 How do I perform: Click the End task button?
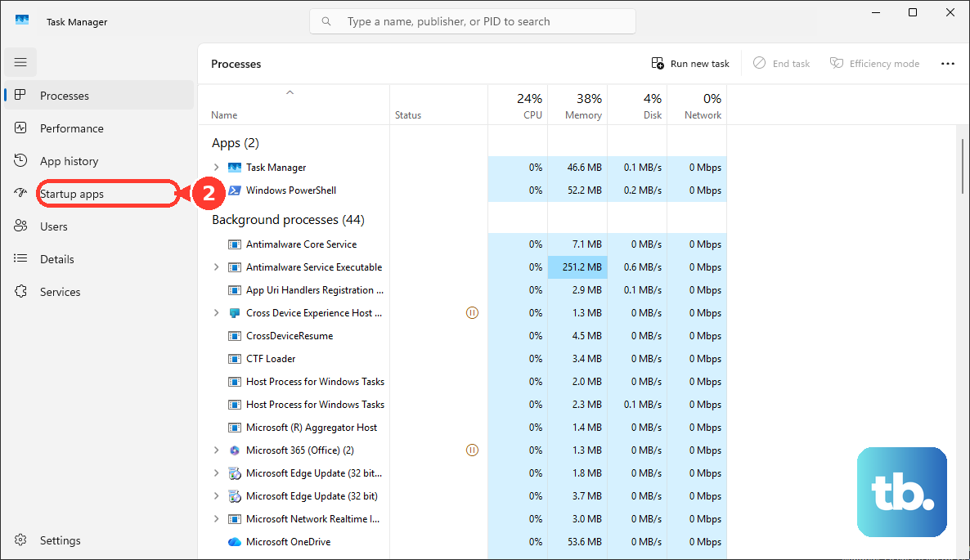782,64
